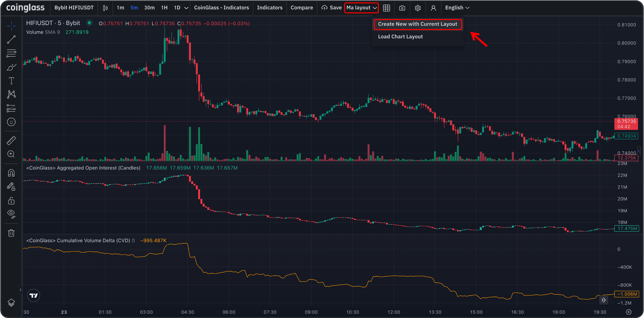The width and height of the screenshot is (644, 318).
Task: Toggle stay in drawing mode
Action: [x=11, y=186]
